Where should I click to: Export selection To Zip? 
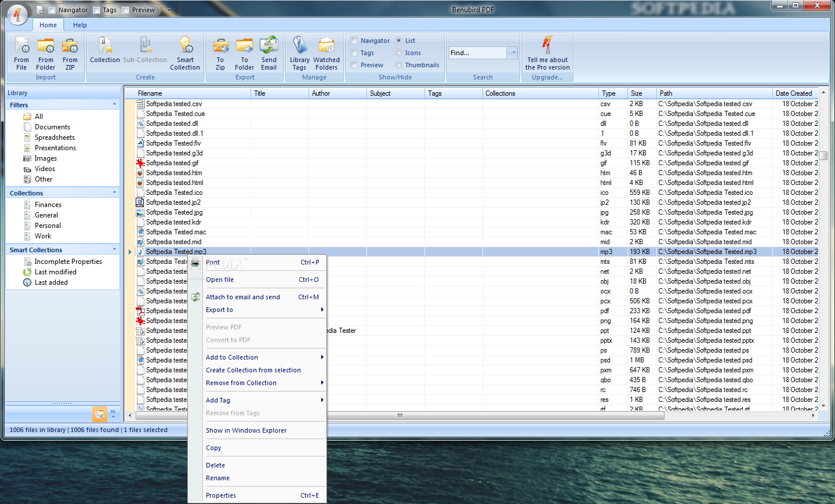coord(220,53)
